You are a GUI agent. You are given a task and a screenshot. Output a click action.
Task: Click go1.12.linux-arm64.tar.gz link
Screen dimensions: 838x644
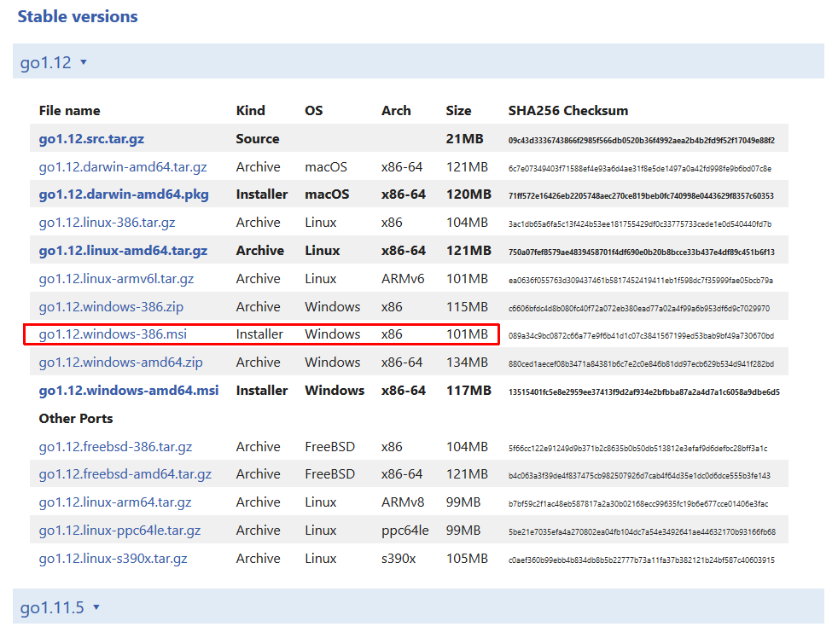pos(115,502)
